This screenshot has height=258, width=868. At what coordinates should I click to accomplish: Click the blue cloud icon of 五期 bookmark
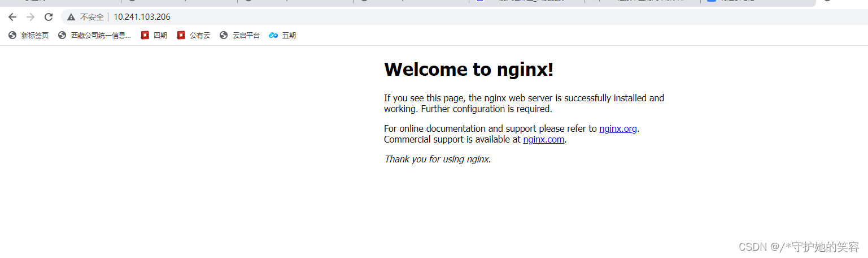273,35
